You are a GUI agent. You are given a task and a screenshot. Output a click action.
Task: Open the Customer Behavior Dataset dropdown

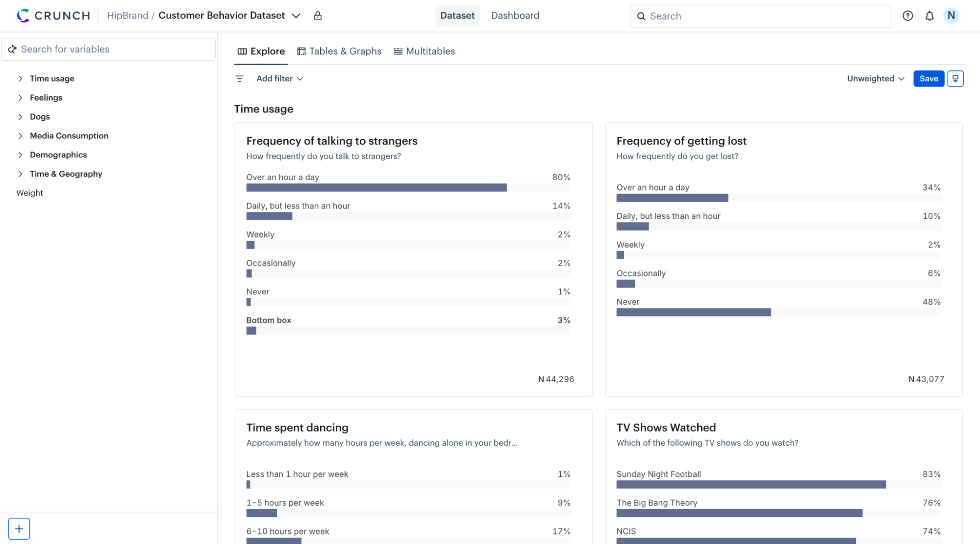[x=296, y=16]
